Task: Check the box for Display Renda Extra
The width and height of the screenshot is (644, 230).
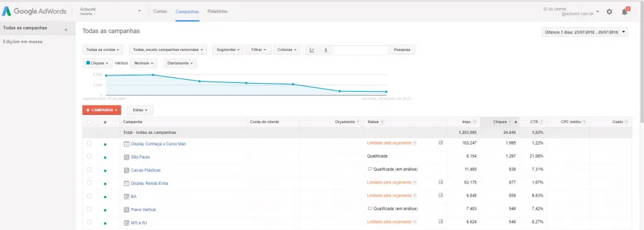Action: [89, 183]
